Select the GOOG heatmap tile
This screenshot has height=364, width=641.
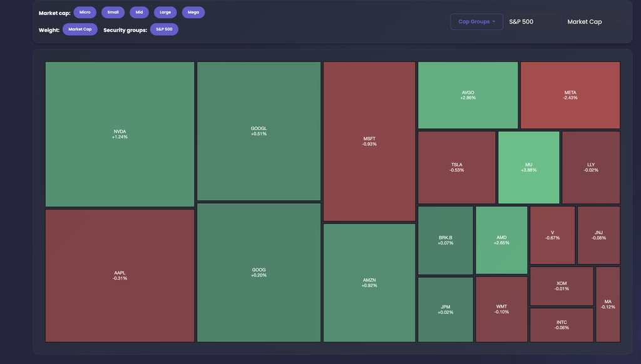click(259, 273)
